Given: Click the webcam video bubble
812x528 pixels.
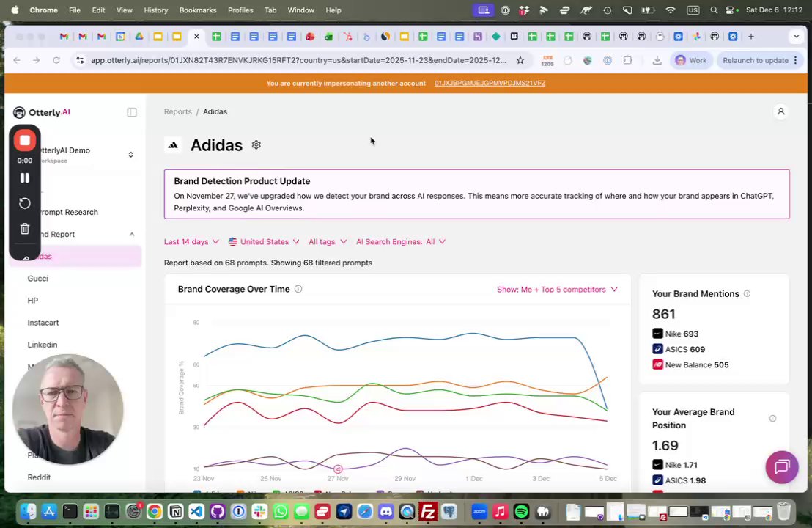Looking at the screenshot, I should tap(67, 409).
